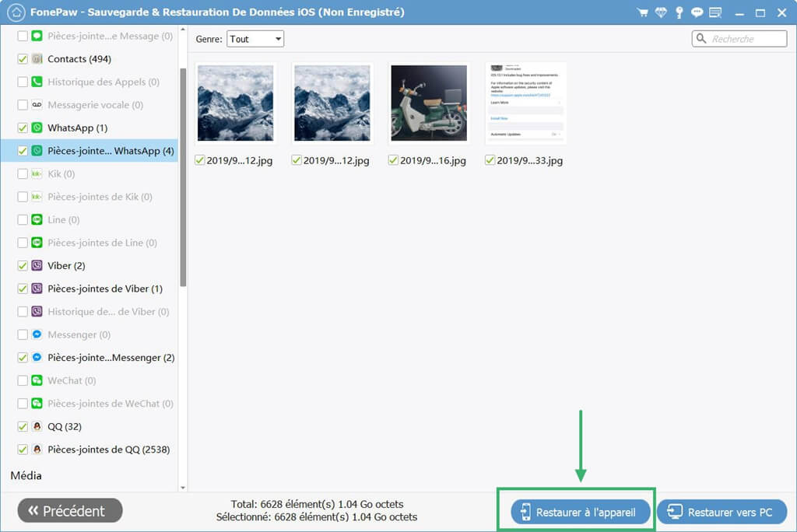
Task: Click the sidebar vertical scrollbar thumb
Action: [183, 177]
